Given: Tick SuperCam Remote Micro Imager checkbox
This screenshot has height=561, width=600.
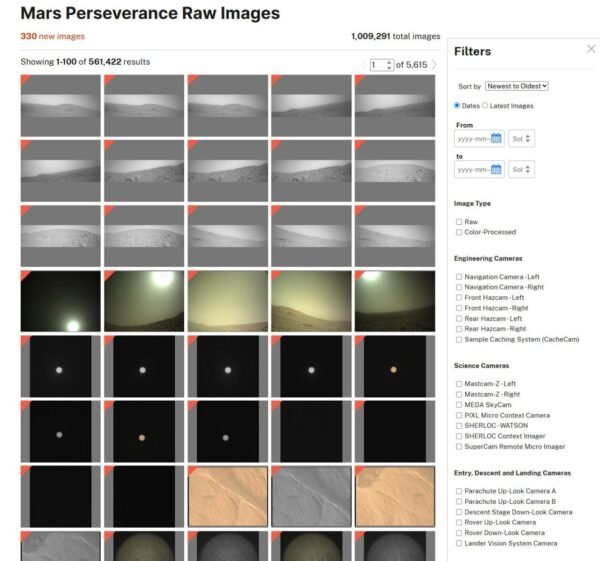Looking at the screenshot, I should 459,447.
